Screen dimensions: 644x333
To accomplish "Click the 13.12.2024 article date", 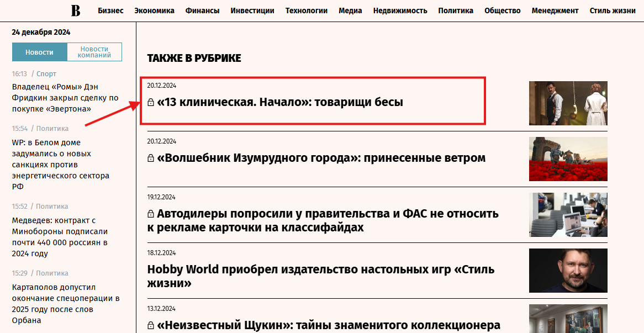I will [x=161, y=309].
